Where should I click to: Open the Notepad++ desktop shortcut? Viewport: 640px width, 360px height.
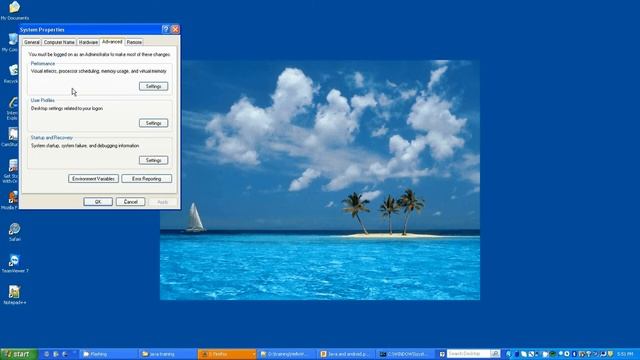point(15,295)
